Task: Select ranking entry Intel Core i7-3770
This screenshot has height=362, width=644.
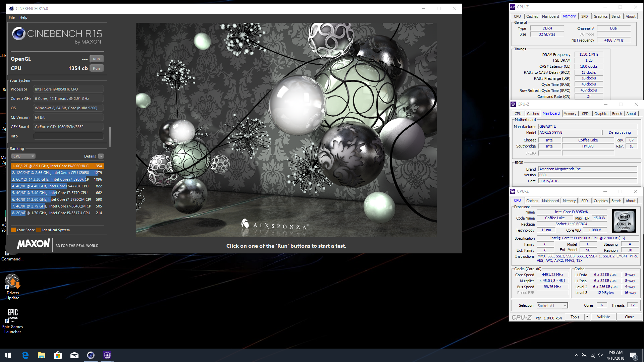Action: click(57, 193)
